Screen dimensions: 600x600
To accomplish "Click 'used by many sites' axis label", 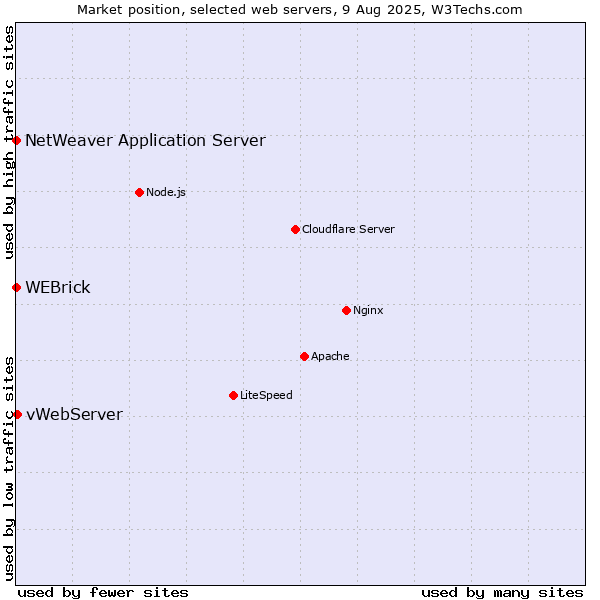I will [x=502, y=593].
